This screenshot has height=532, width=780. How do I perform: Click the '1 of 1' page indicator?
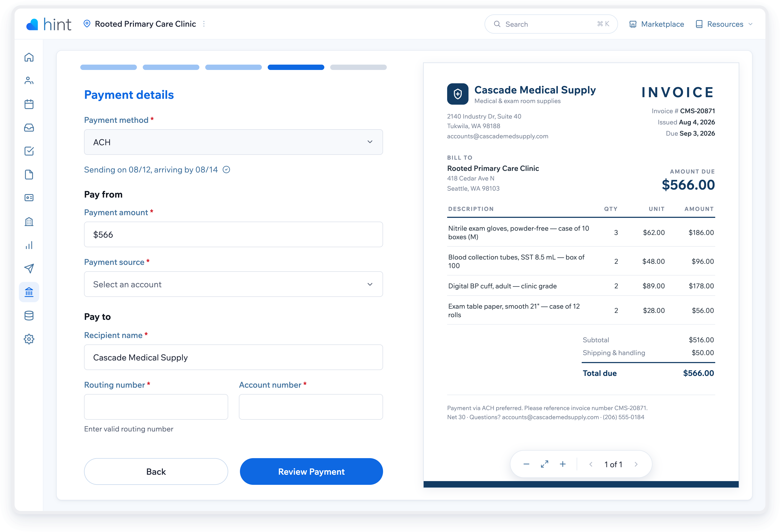[x=613, y=465]
